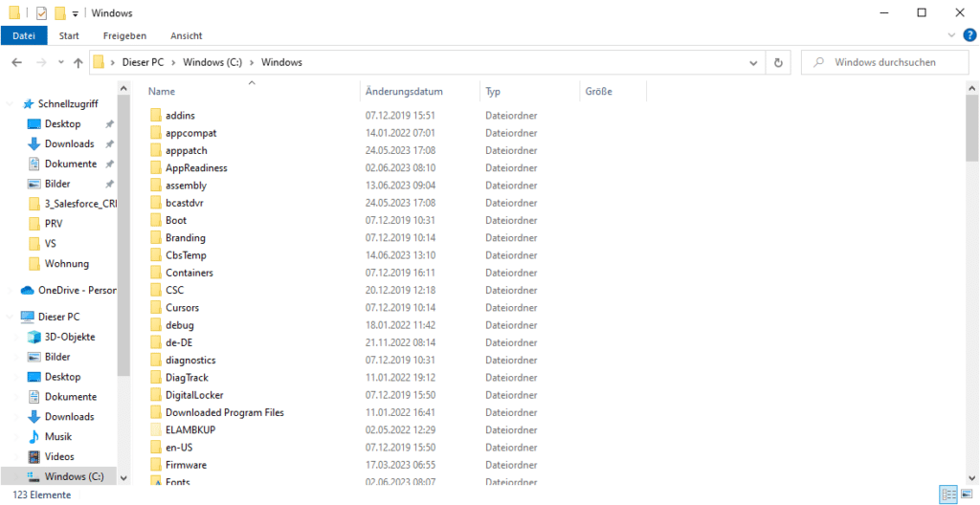Open Videos under Dieser PC
This screenshot has height=505, width=980.
click(59, 456)
